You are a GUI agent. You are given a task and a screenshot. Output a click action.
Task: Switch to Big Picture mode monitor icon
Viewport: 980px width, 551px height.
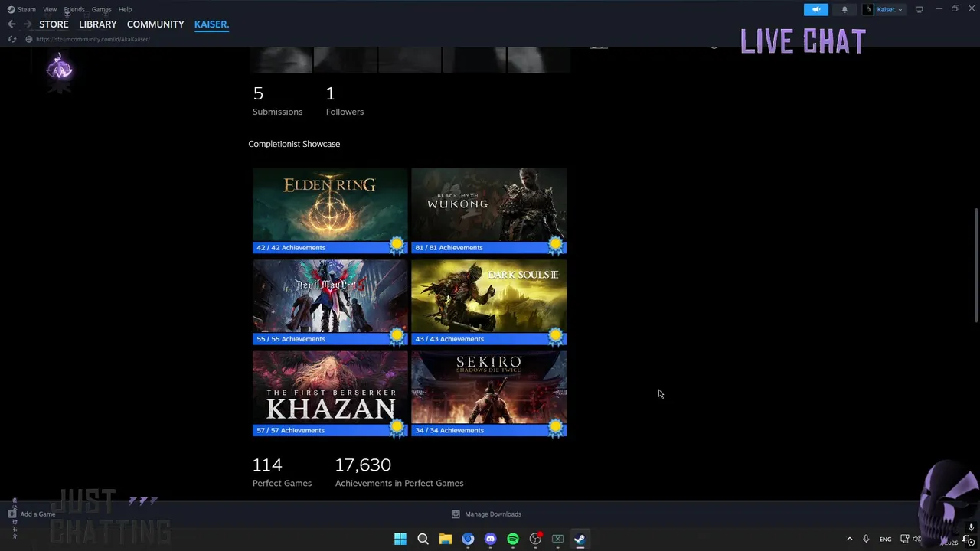(x=919, y=9)
